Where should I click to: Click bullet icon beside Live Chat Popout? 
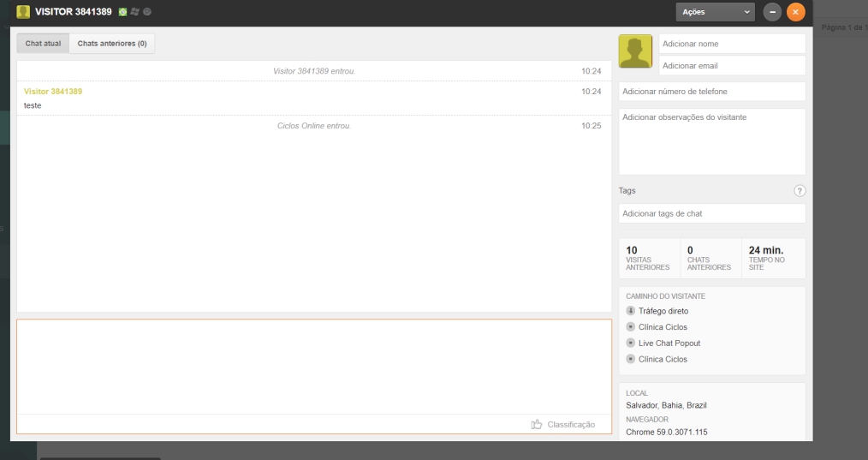[631, 343]
